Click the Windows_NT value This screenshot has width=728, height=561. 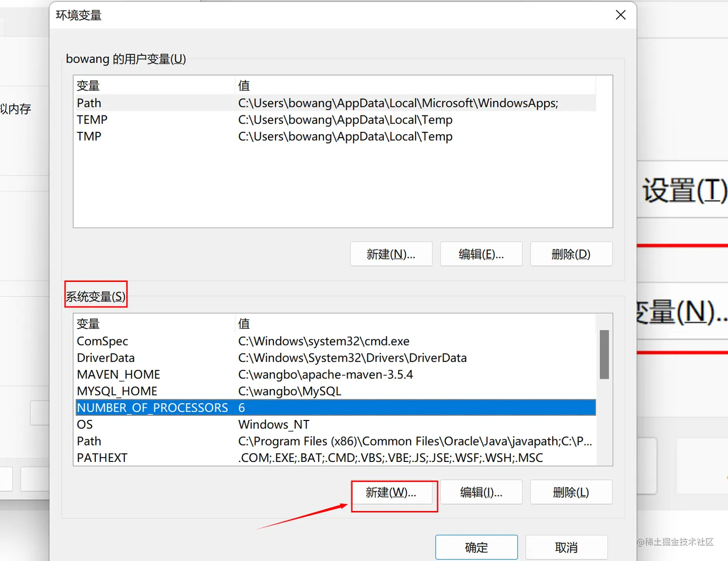pyautogui.click(x=274, y=424)
